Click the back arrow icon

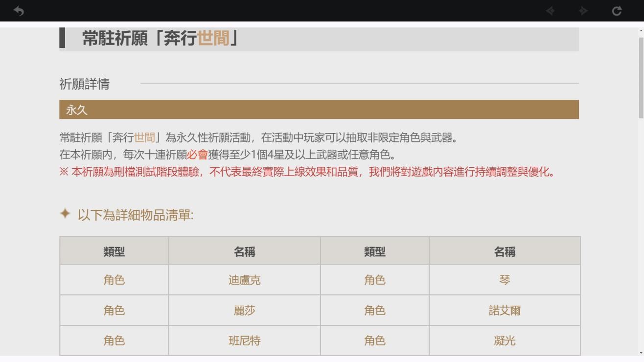(x=19, y=11)
